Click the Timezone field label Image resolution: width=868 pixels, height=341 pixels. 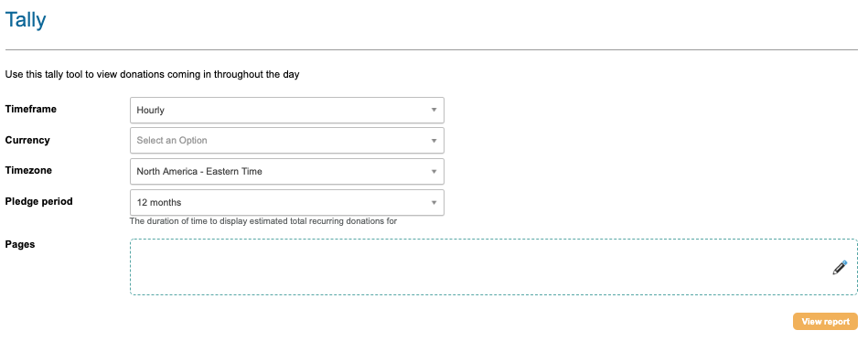coord(28,170)
